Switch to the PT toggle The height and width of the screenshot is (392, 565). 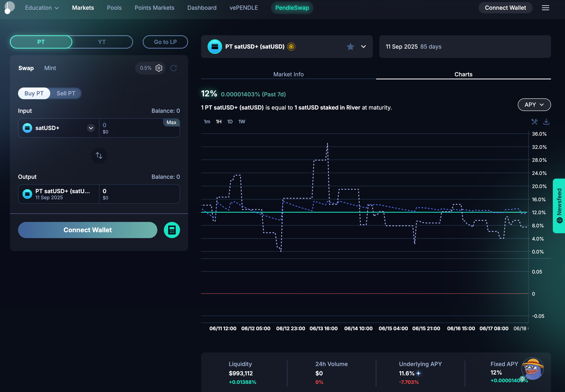pos(41,42)
